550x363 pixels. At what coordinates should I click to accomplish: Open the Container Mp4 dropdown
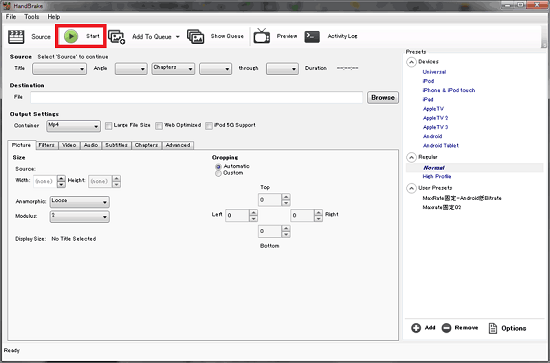coord(73,126)
